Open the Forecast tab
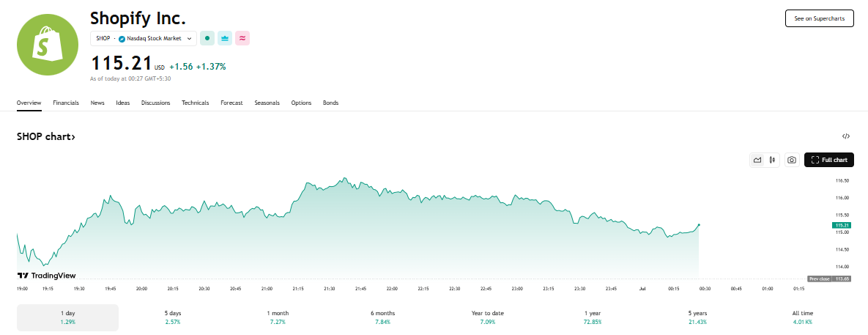The height and width of the screenshot is (335, 868). pos(231,103)
